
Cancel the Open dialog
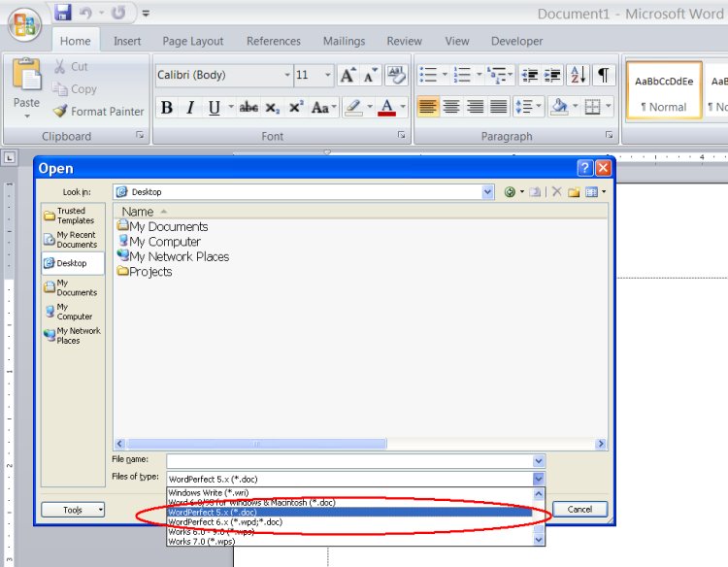[579, 509]
